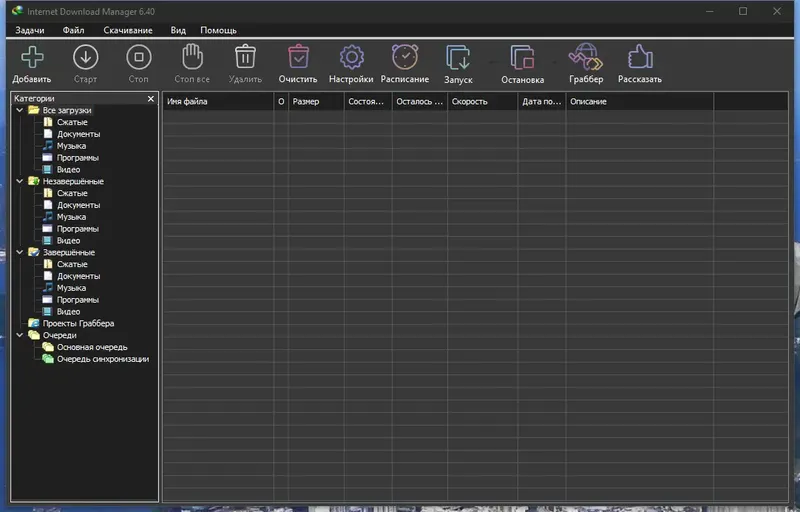Viewport: 800px width, 512px height.
Task: Collapse the Очереди tree node
Action: click(x=19, y=335)
